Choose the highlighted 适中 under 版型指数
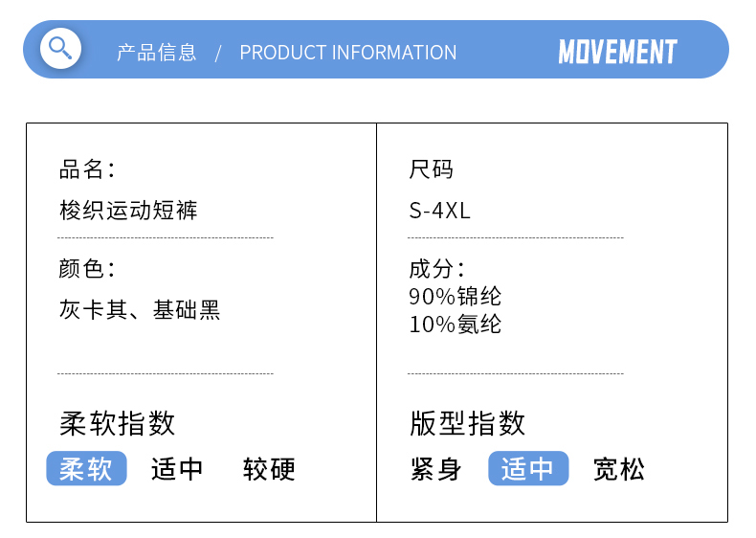 click(x=528, y=469)
